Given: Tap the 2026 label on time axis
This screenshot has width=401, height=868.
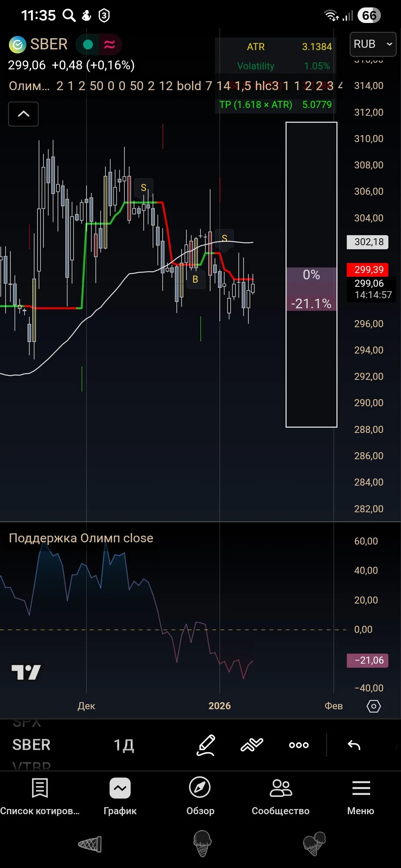Looking at the screenshot, I should (x=219, y=706).
